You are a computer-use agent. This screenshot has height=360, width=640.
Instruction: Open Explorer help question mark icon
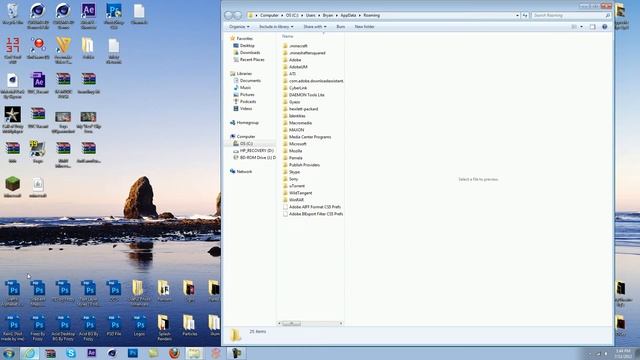[604, 27]
